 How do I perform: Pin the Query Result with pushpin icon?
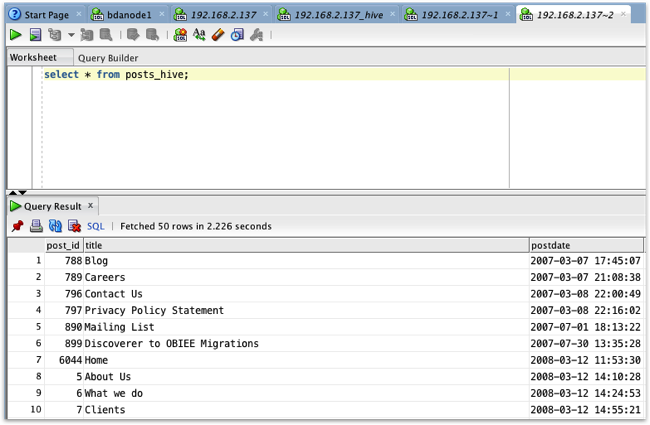pos(17,226)
